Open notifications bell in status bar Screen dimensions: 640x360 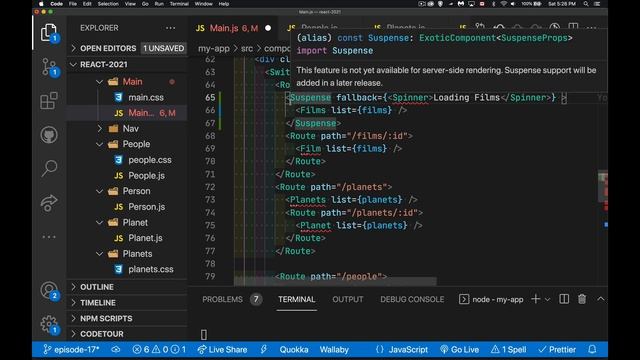[x=592, y=350]
